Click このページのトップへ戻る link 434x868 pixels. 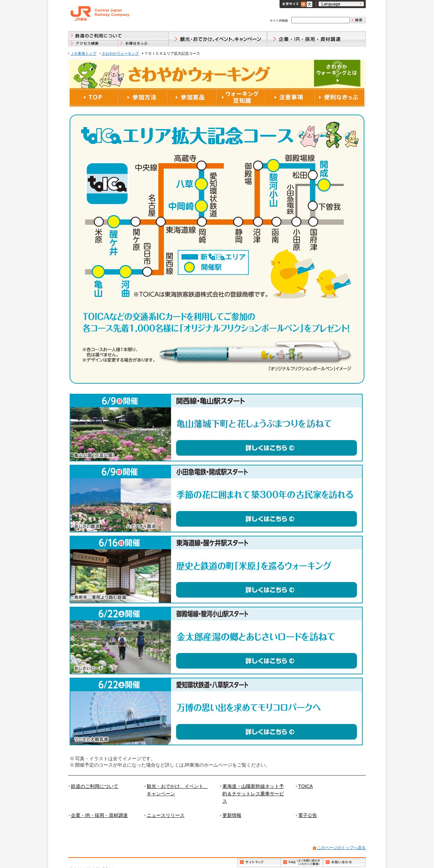(341, 847)
